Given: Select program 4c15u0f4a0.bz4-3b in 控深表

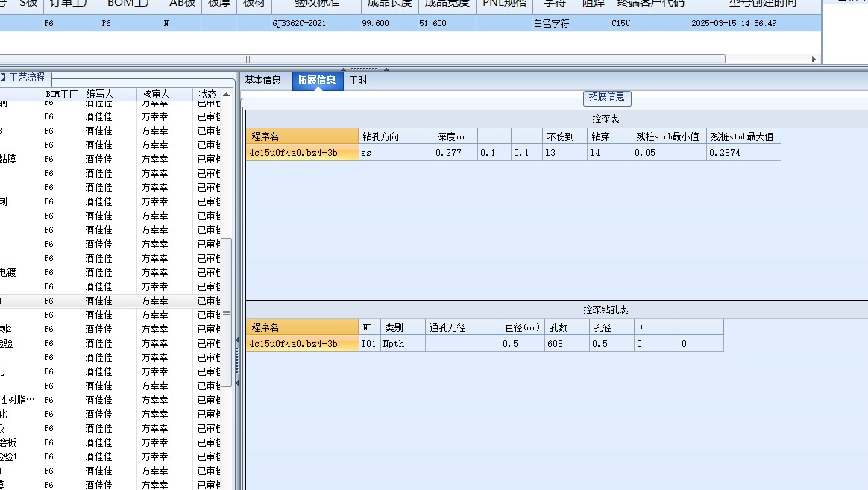Looking at the screenshot, I should [x=302, y=153].
